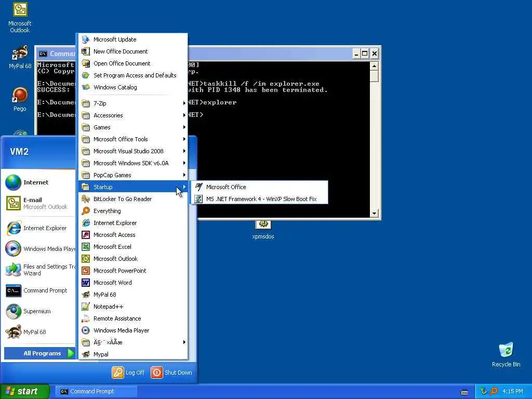Viewport: 532px width, 399px height.
Task: Click the Shut Down button
Action: click(171, 373)
